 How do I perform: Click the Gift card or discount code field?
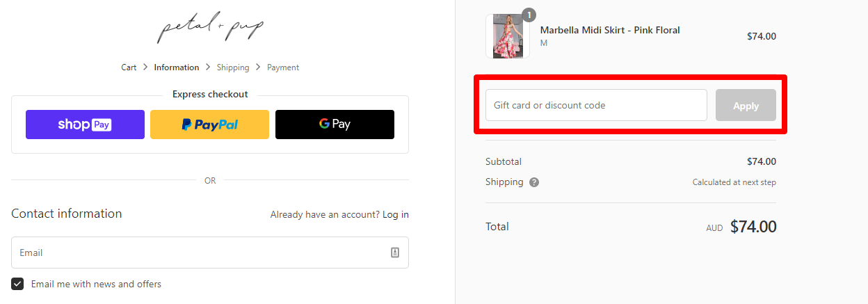596,105
